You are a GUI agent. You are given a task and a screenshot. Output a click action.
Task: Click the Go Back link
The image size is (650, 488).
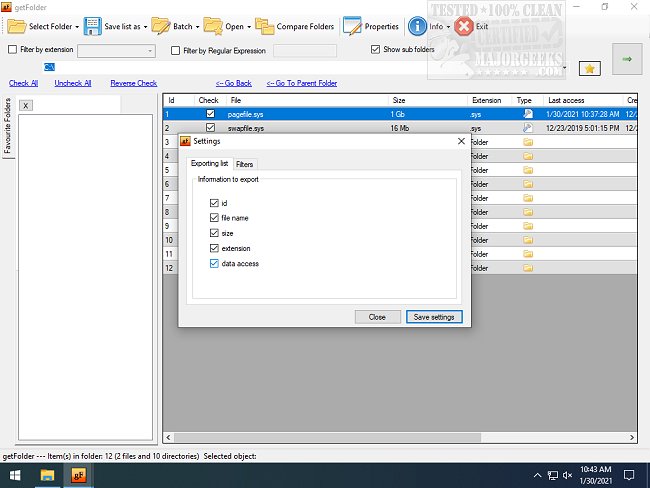(x=233, y=83)
